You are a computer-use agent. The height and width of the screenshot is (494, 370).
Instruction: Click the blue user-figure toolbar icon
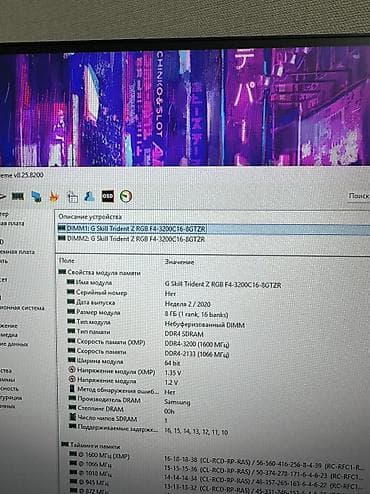click(89, 196)
